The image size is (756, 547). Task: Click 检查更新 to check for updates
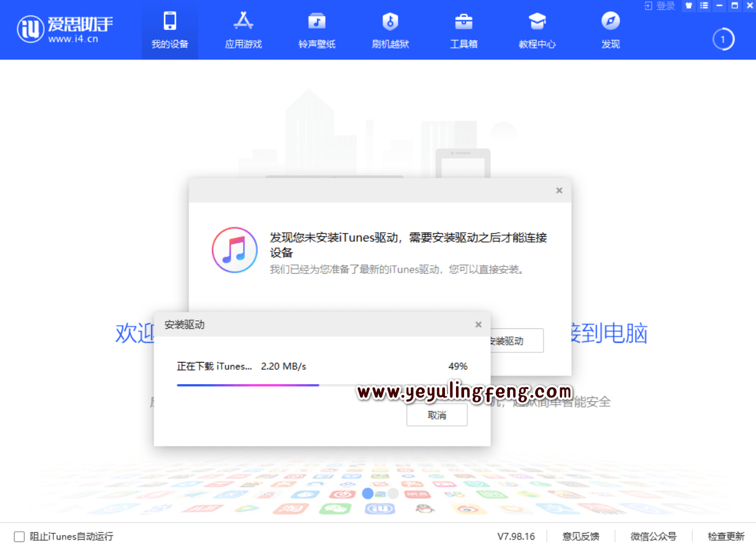pos(727,537)
